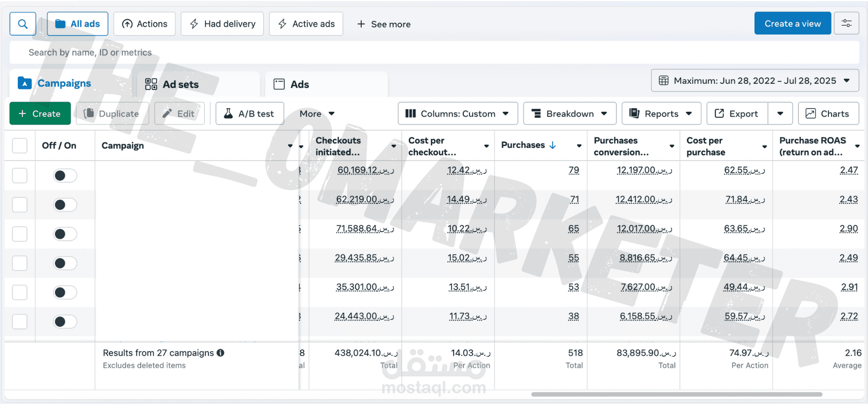Screen dimensions: 868x405
Task: Click the calendar icon in date range
Action: [x=664, y=81]
